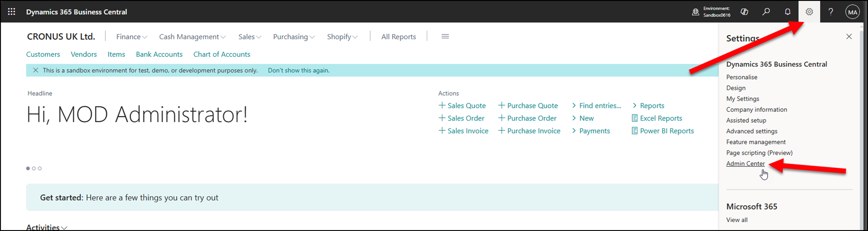The width and height of the screenshot is (868, 231).
Task: Open Chart of Accounts
Action: tap(222, 54)
